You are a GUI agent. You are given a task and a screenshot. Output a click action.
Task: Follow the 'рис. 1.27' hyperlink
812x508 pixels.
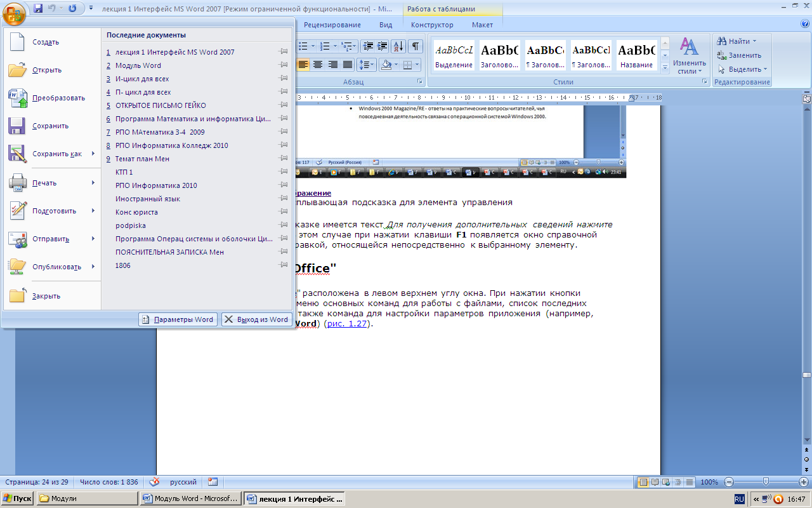click(346, 323)
